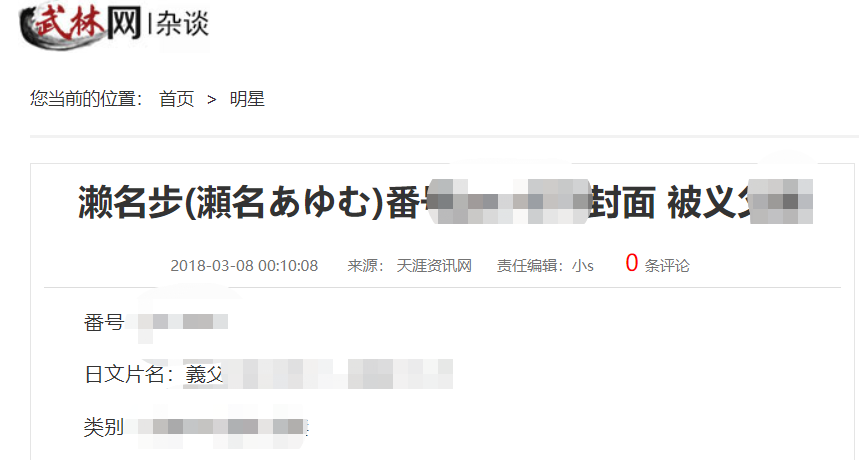Click the > breadcrumb separator arrow

(211, 100)
